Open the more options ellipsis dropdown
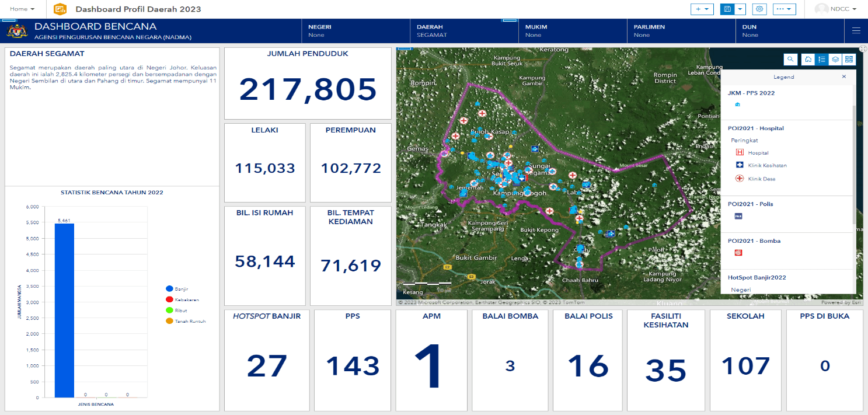This screenshot has width=868, height=415. 784,9
